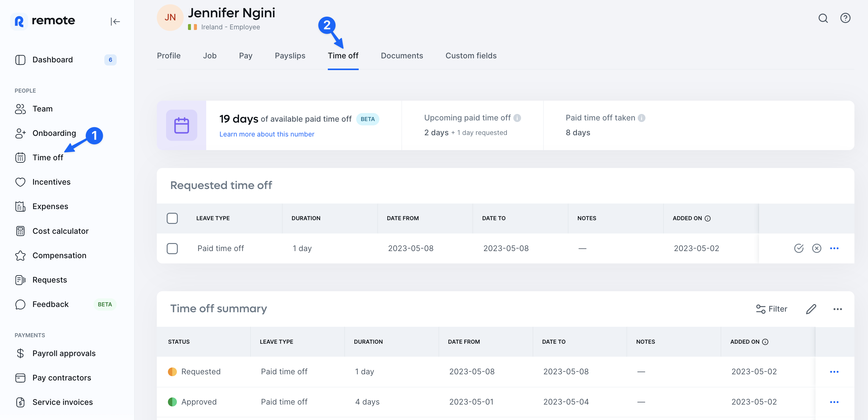868x420 pixels.
Task: Navigate to Payroll approvals in sidebar
Action: point(64,353)
